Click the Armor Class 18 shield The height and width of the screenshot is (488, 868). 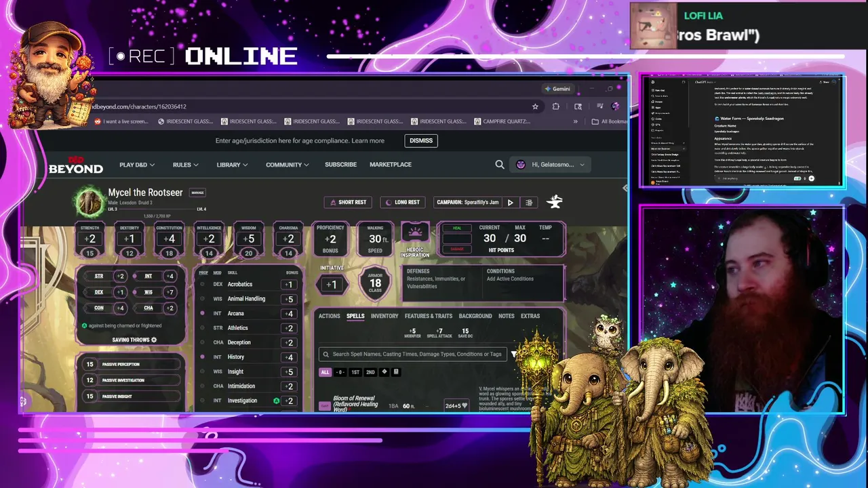(375, 283)
